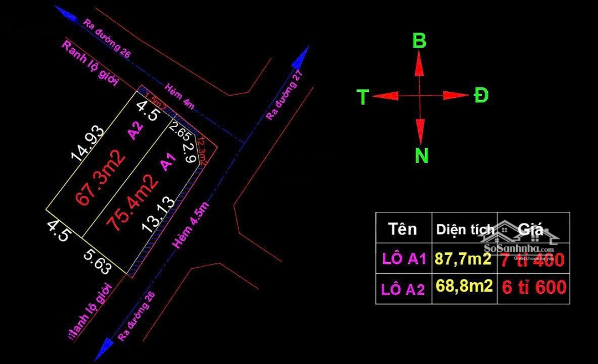The height and width of the screenshot is (364, 598).
Task: Select the green letter B compass label
Action: pos(420,41)
